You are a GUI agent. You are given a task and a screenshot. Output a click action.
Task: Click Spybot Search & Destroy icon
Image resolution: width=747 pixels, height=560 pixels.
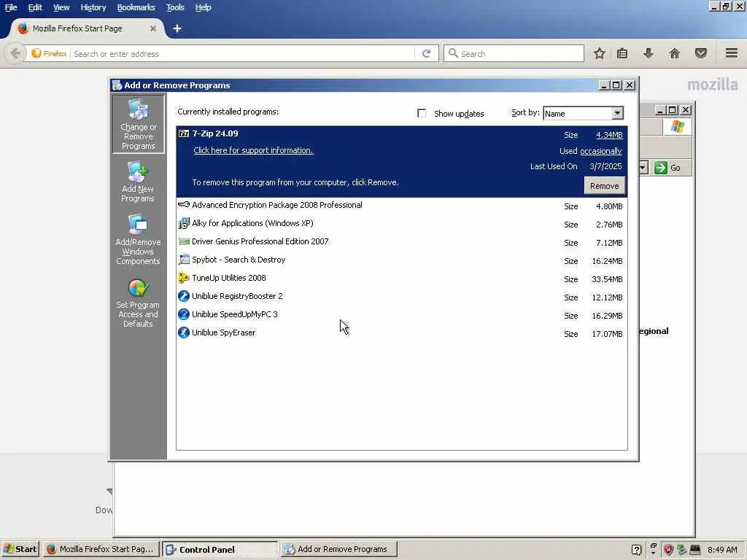coord(184,260)
